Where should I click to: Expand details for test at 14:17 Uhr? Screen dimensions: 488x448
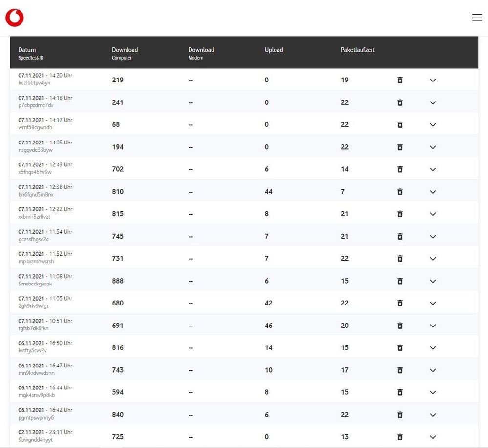(433, 124)
